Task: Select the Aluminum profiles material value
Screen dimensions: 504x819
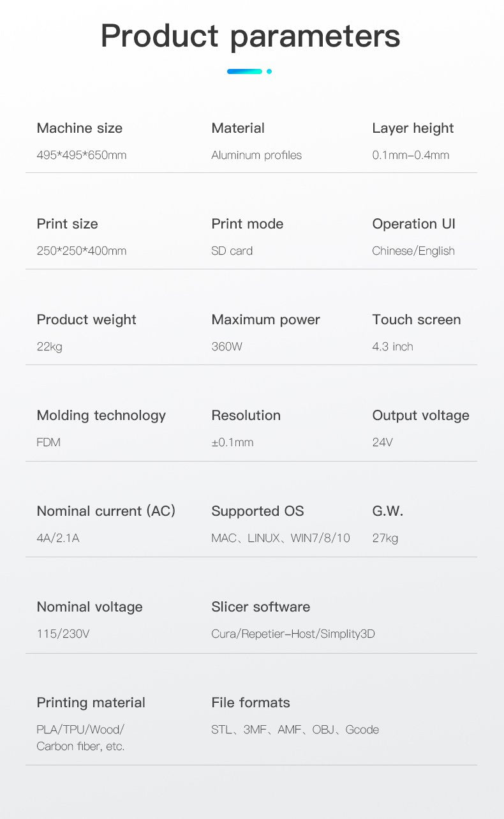Action: 256,155
